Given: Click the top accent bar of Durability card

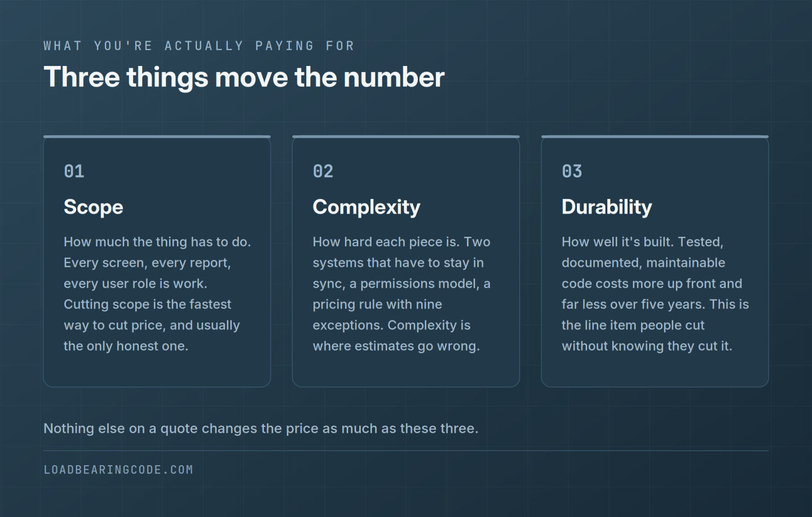Looking at the screenshot, I should point(655,136).
